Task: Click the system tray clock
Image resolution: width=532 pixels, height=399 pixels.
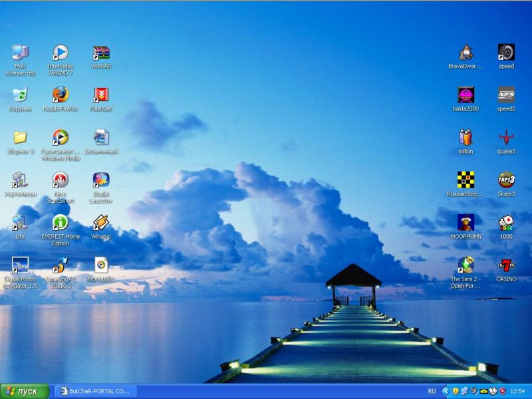Action: 517,391
